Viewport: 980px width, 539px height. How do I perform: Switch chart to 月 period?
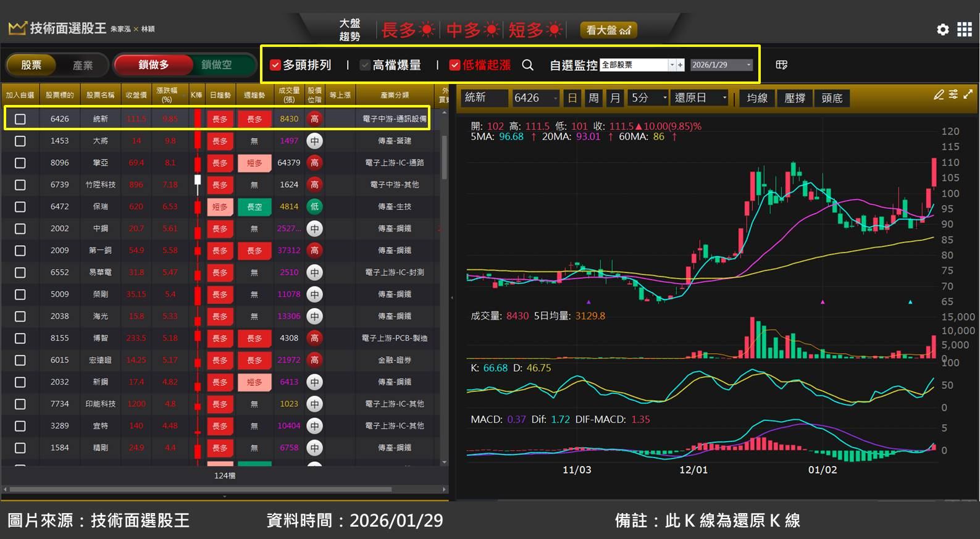[614, 98]
